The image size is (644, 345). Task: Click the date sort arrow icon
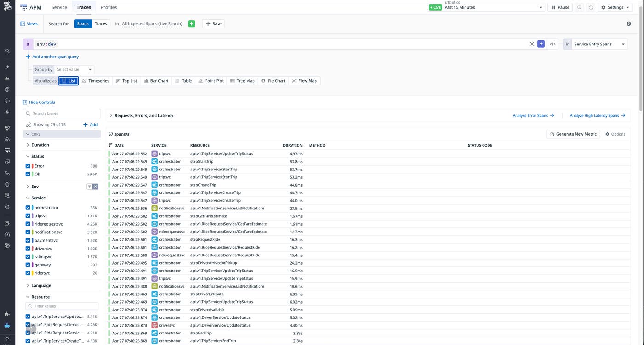point(110,145)
